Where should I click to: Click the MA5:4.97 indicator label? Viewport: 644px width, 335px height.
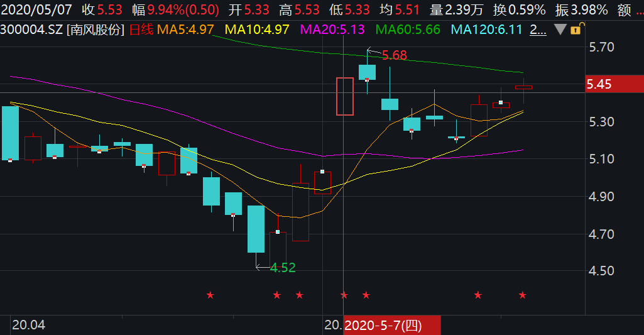point(185,30)
